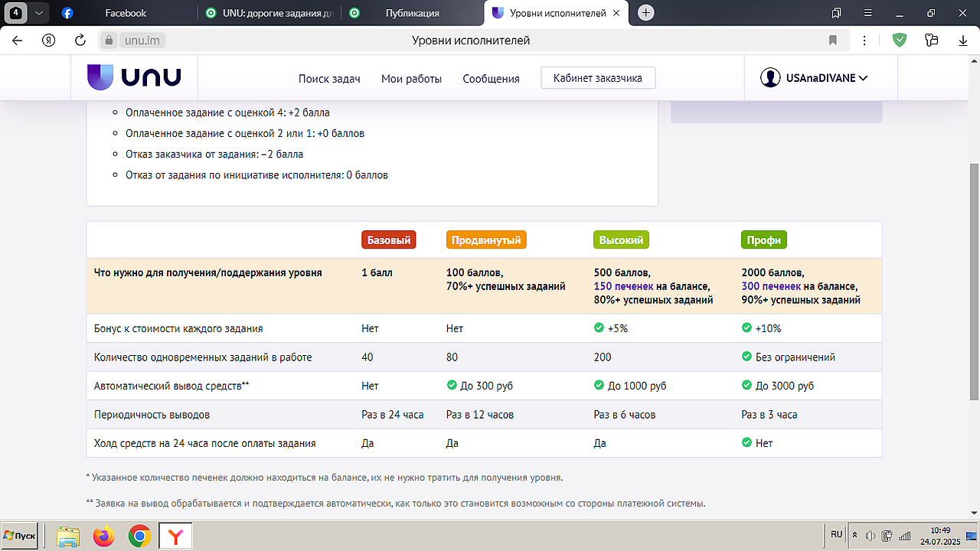Click the Раз в 3 часа cell
Viewport: 980px width, 551px height.
point(769,415)
